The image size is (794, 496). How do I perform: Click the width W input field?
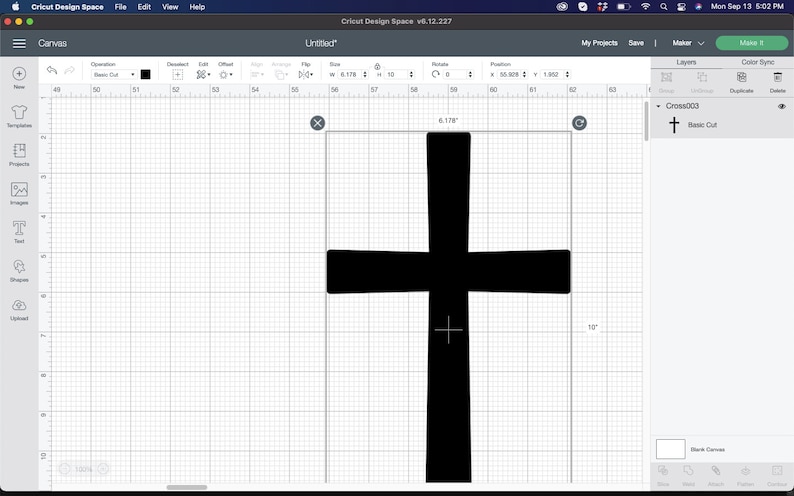[x=349, y=74]
